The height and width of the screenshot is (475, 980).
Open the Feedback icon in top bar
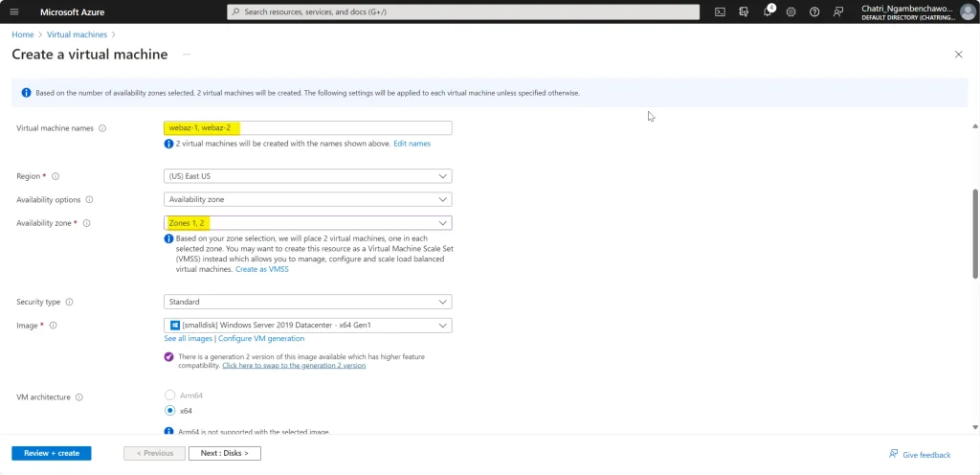(838, 11)
